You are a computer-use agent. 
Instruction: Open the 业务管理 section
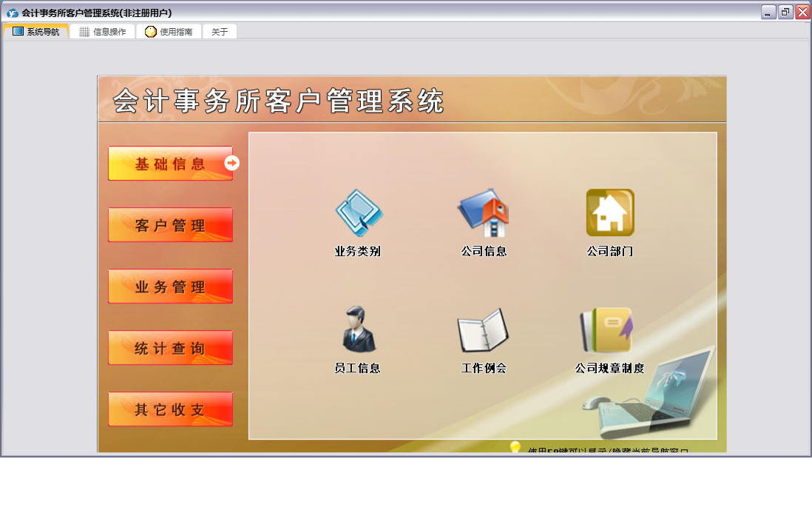pos(170,286)
